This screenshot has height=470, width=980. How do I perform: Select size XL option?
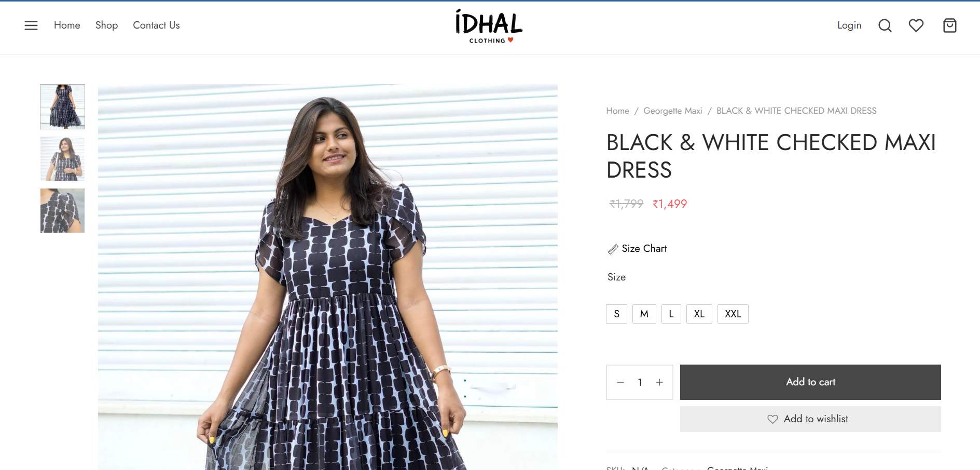[699, 314]
